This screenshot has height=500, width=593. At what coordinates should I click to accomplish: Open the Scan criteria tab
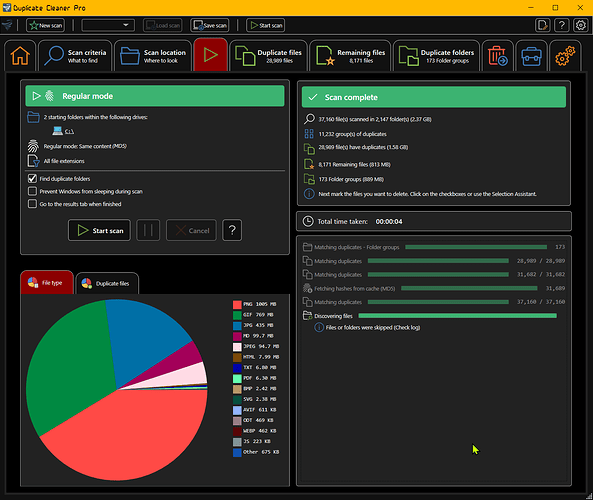[x=75, y=56]
